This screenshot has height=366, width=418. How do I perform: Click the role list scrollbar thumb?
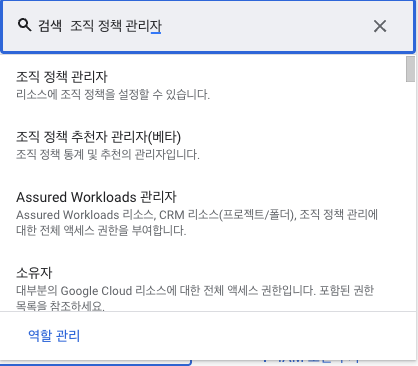410,69
